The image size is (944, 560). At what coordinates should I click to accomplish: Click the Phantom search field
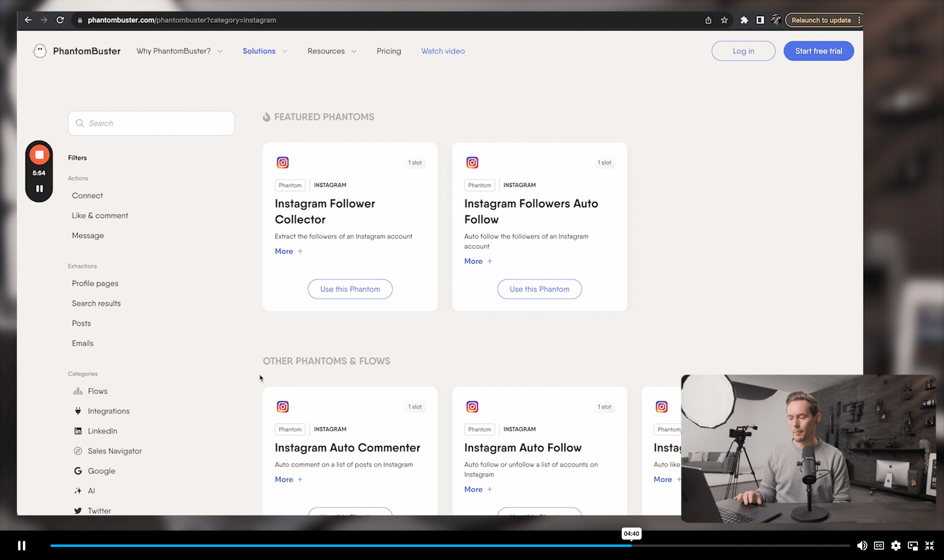pyautogui.click(x=151, y=123)
